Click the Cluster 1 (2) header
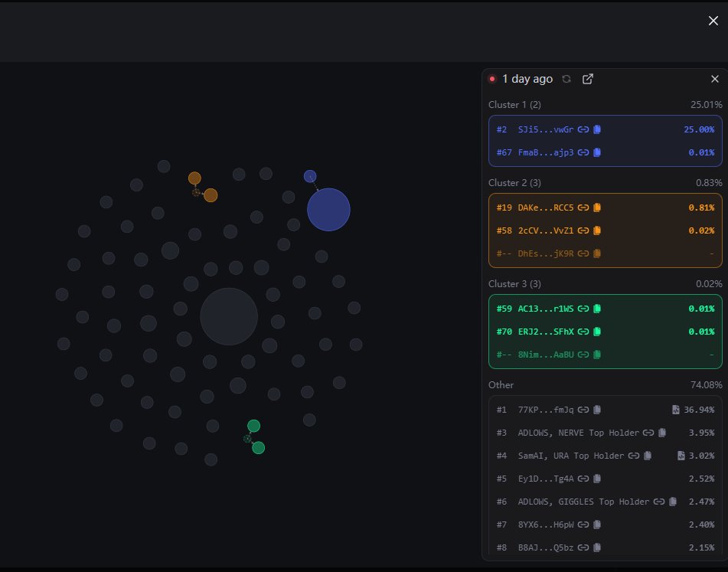728x572 pixels. tap(514, 104)
